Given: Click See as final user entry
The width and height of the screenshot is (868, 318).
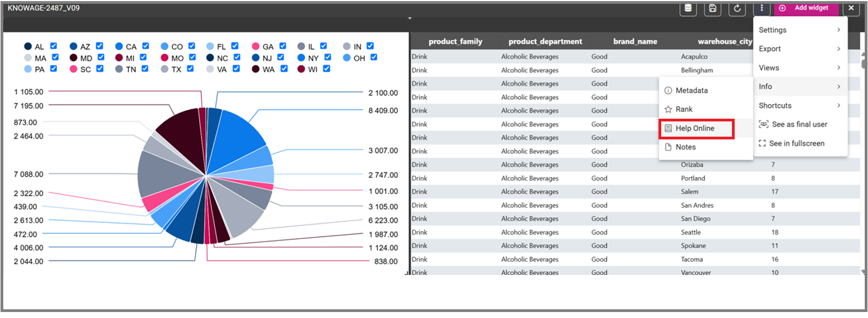Looking at the screenshot, I should click(x=801, y=124).
